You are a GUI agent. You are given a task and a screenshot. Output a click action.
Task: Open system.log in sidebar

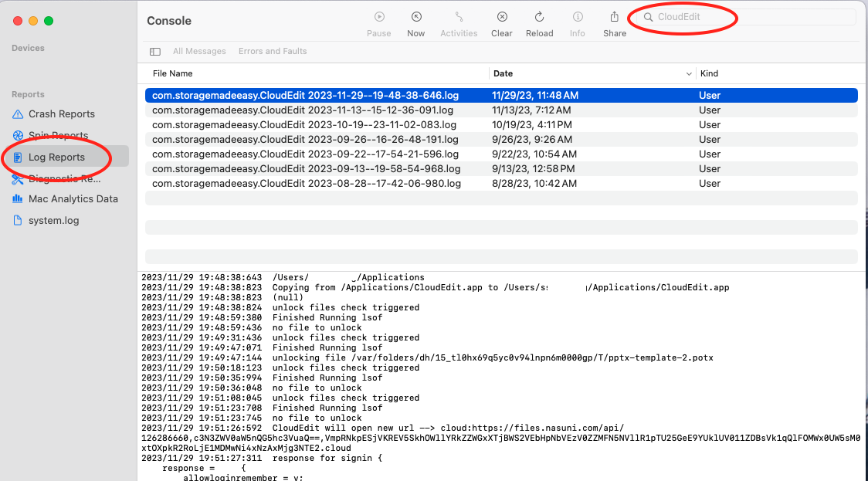pos(54,220)
